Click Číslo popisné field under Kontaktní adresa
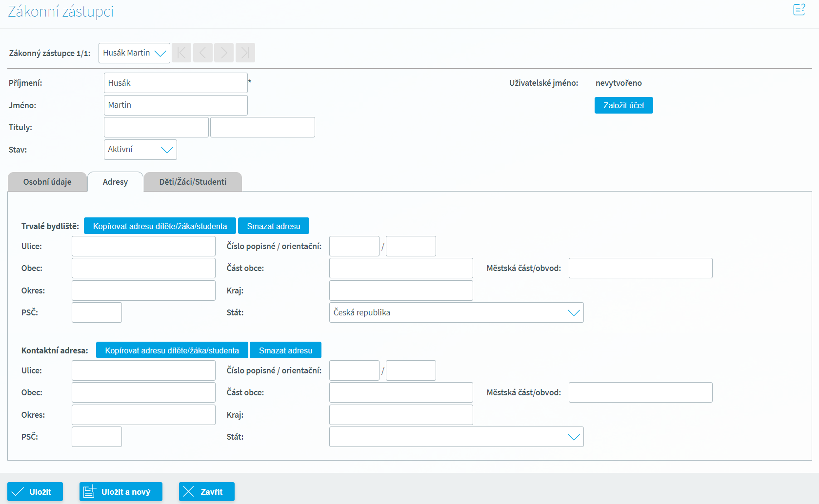Viewport: 819px width, 504px height. point(354,370)
